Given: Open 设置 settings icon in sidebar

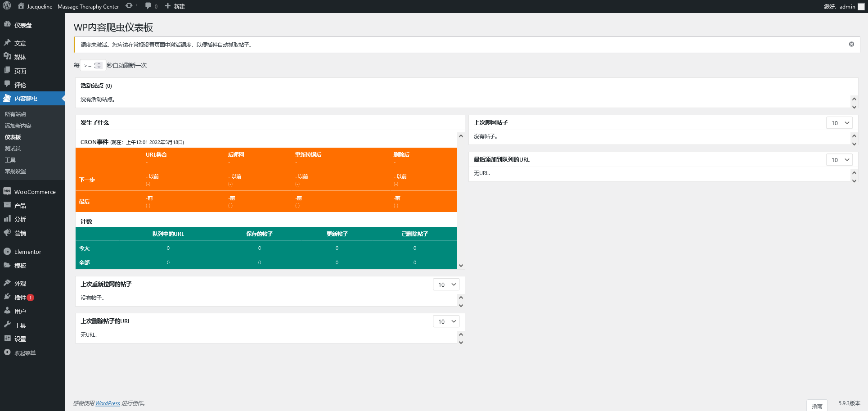Looking at the screenshot, I should 7,339.
